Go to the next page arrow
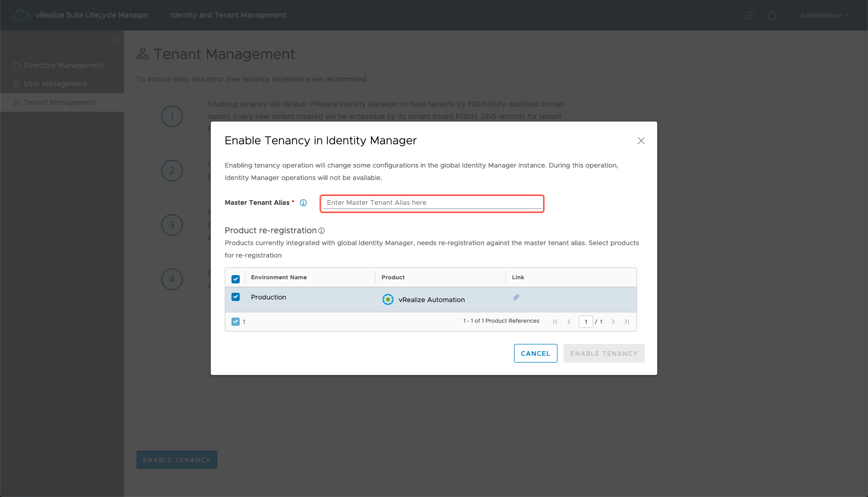This screenshot has height=497, width=868. click(613, 322)
